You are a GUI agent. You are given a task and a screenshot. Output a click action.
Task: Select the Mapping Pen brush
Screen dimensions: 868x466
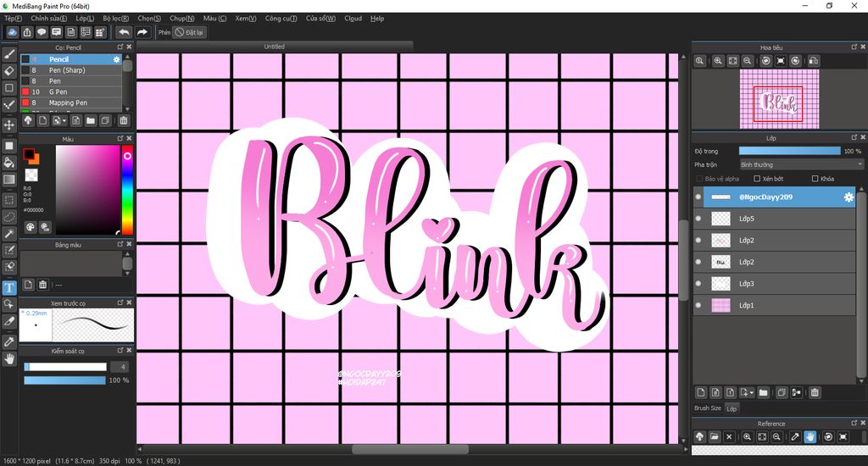tap(71, 103)
